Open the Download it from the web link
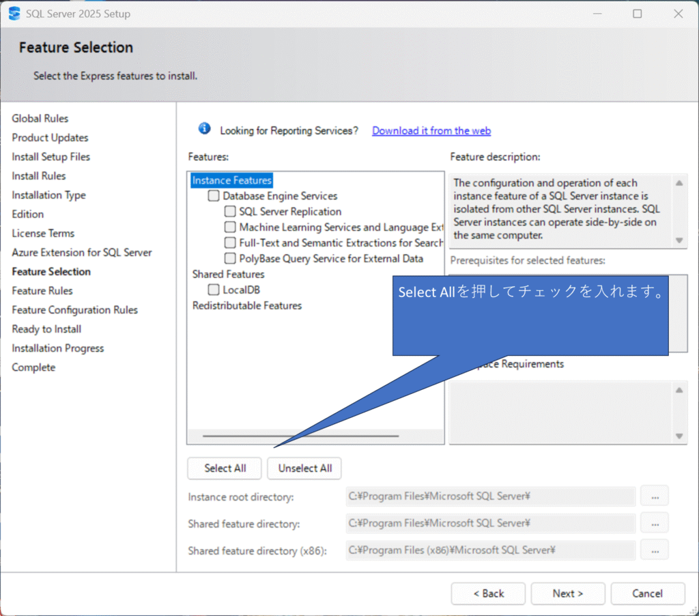Image resolution: width=699 pixels, height=616 pixels. click(431, 130)
